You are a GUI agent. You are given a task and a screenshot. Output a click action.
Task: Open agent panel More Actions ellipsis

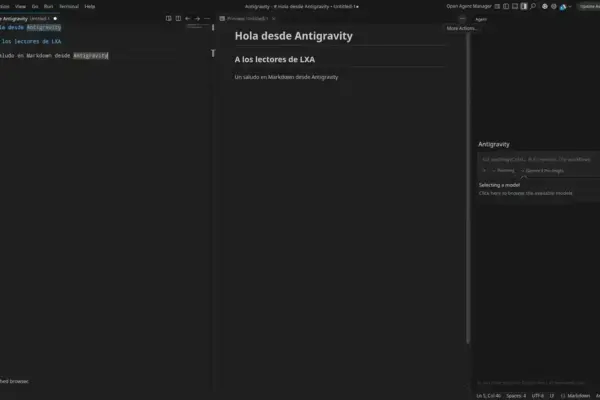[x=462, y=19]
